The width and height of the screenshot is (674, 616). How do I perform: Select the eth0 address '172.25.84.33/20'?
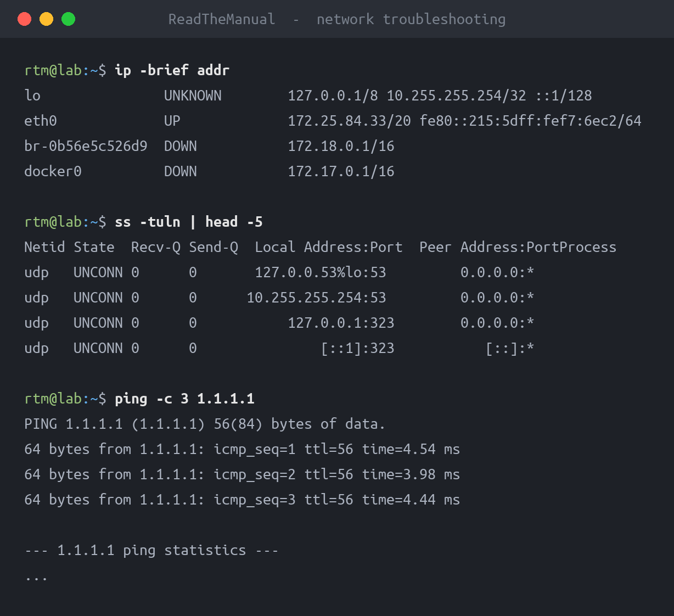coord(349,121)
